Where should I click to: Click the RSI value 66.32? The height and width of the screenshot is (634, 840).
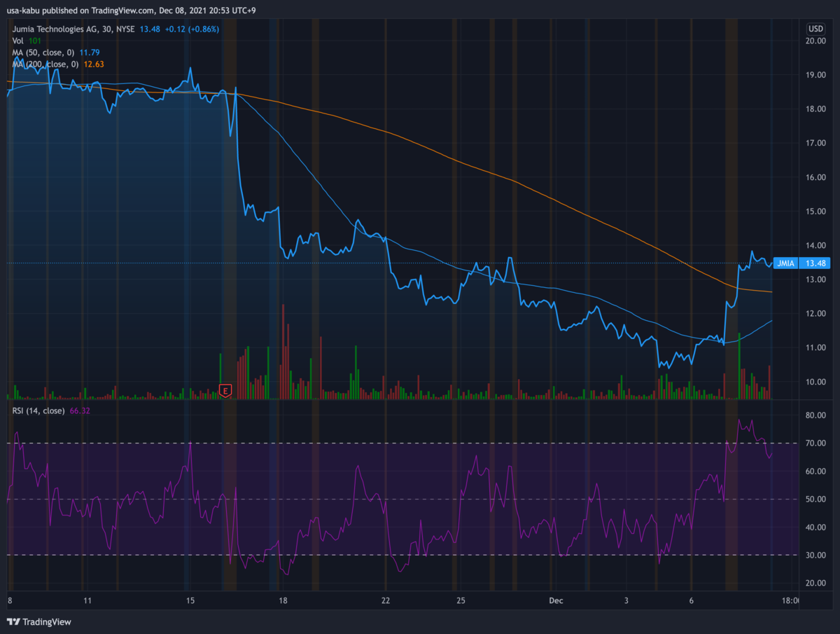(80, 411)
